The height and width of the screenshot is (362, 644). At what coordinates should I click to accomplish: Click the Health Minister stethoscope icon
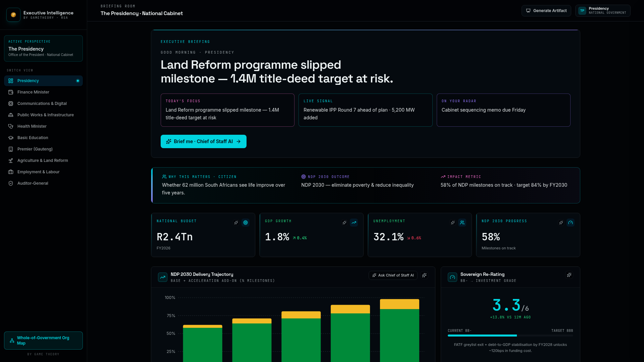11,126
